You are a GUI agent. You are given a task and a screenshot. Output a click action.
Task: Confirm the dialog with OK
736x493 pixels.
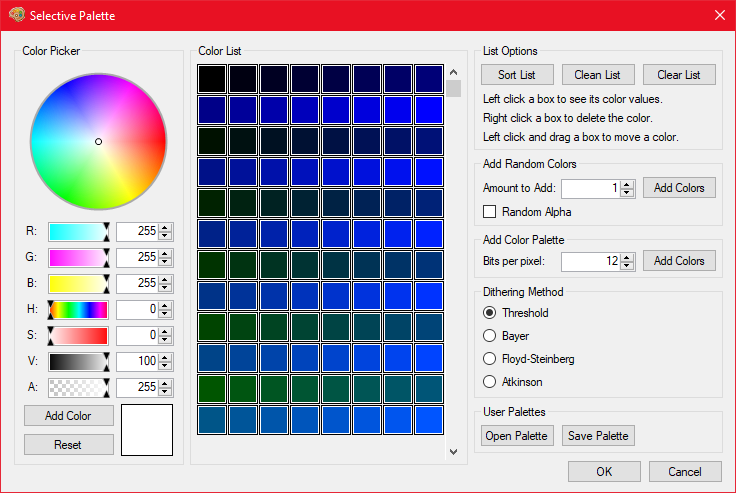[604, 471]
